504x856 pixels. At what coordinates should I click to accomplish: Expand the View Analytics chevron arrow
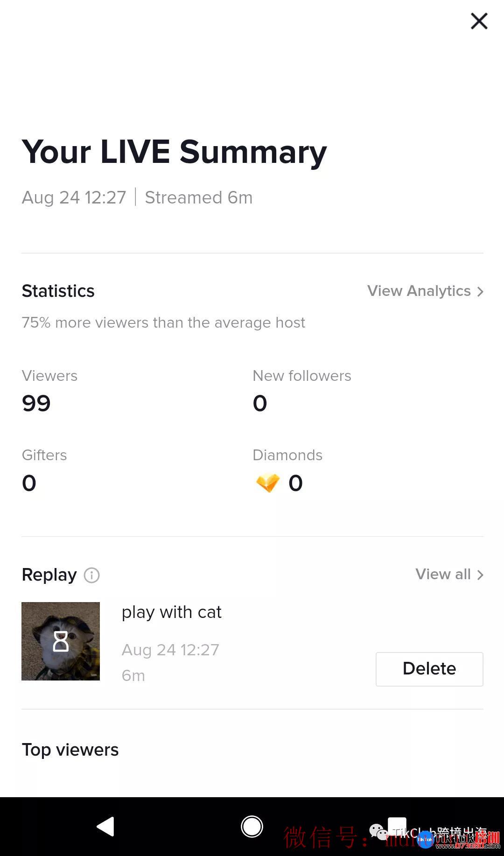tap(480, 292)
